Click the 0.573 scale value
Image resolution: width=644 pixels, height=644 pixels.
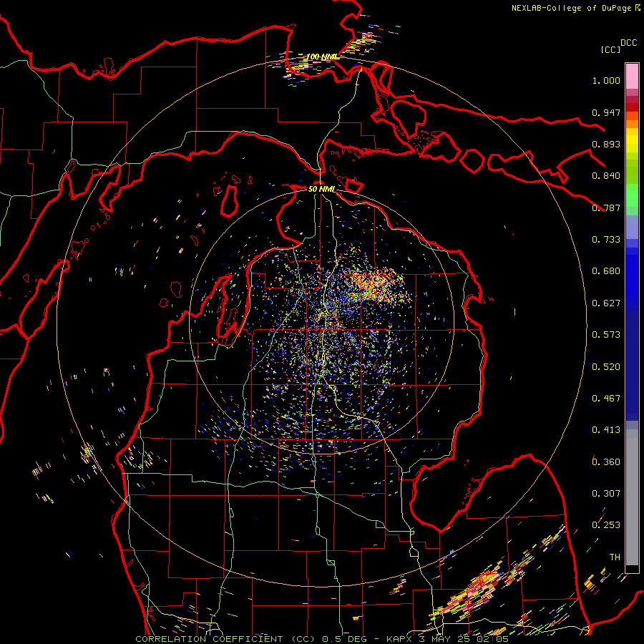(606, 335)
